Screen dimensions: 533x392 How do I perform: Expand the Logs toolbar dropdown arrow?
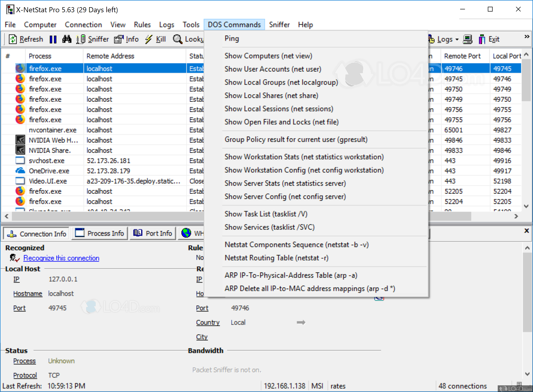[x=457, y=39]
